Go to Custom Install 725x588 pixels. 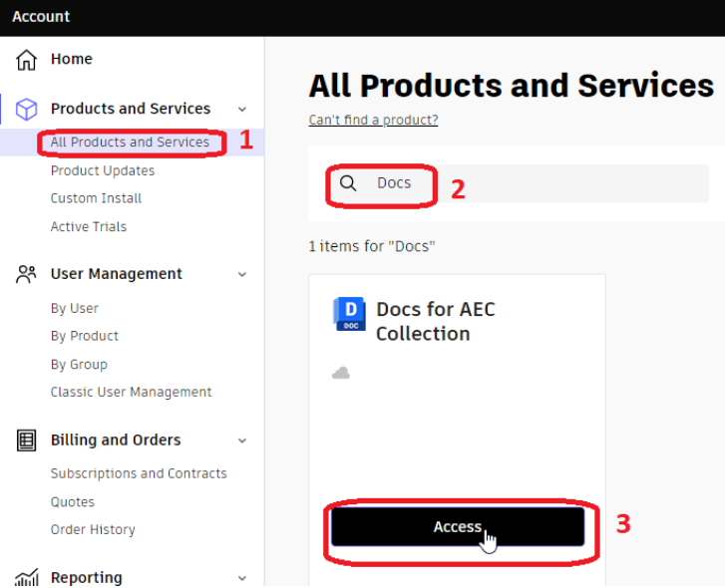96,198
